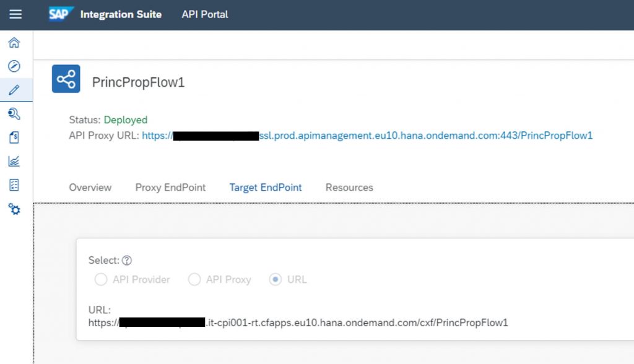Image resolution: width=634 pixels, height=364 pixels.
Task: Open the Discover compass icon
Action: tap(14, 66)
